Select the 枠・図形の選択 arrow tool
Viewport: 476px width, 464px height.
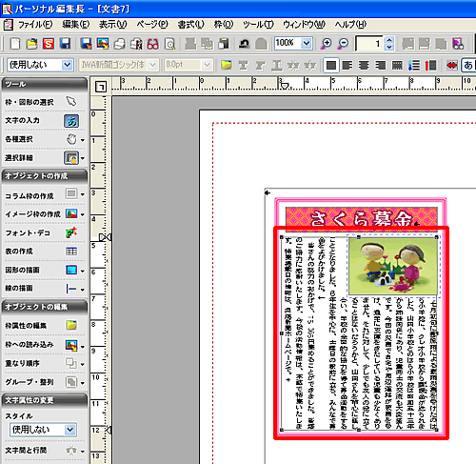click(x=71, y=102)
